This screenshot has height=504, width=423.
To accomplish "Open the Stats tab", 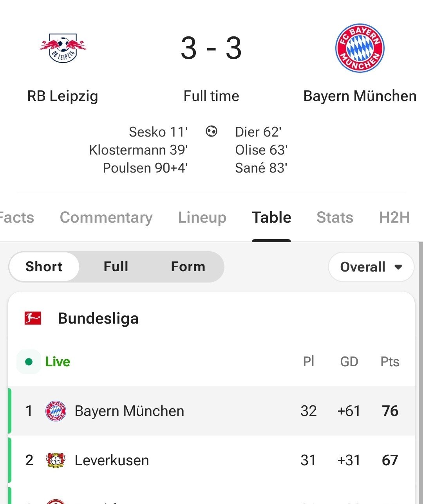I will point(334,218).
